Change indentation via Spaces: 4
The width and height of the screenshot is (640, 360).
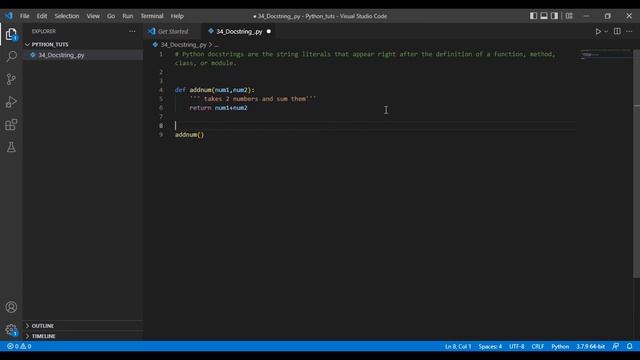point(490,347)
